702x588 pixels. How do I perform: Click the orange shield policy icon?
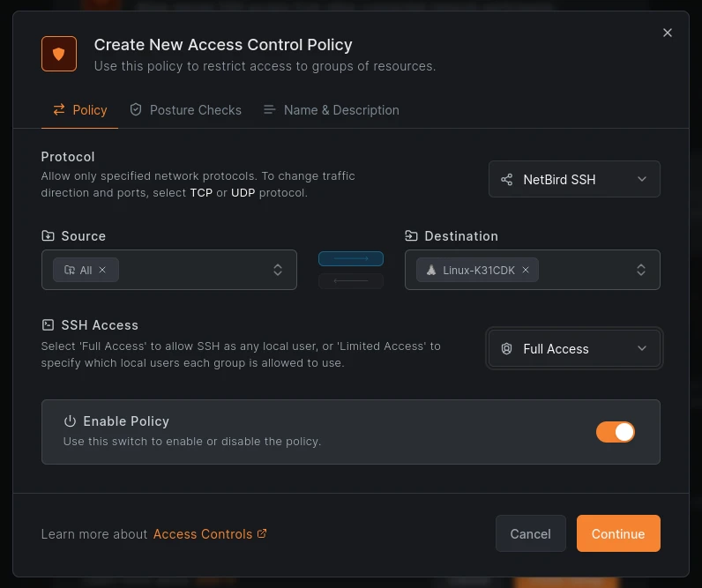(59, 54)
